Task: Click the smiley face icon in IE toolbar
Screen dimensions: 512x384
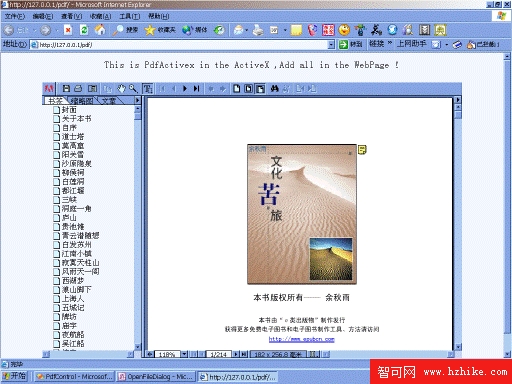Action: [344, 30]
